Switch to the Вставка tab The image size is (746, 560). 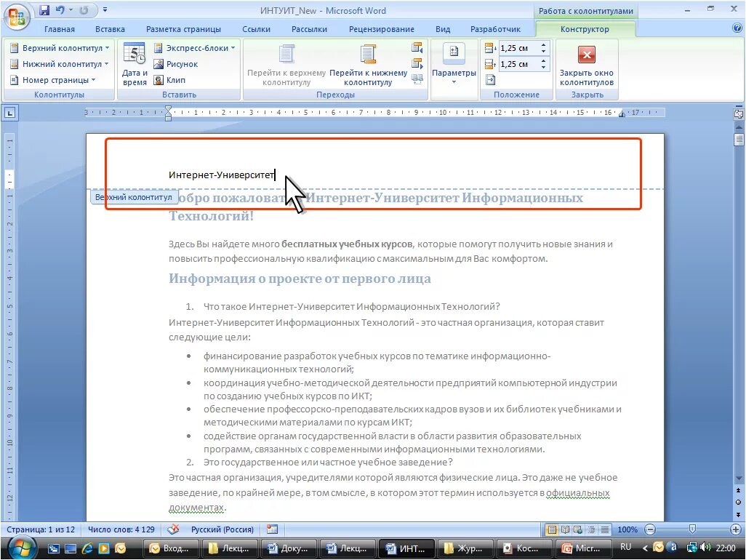[x=110, y=29]
